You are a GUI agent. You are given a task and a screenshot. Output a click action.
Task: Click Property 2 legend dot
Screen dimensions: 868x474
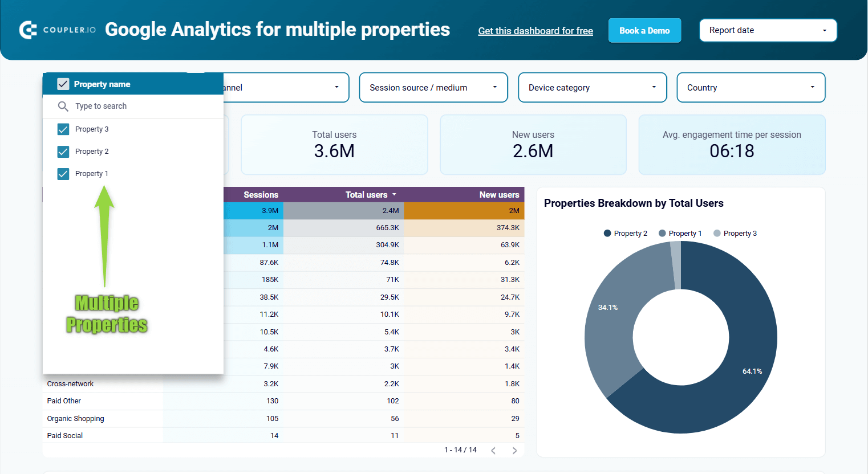(607, 233)
